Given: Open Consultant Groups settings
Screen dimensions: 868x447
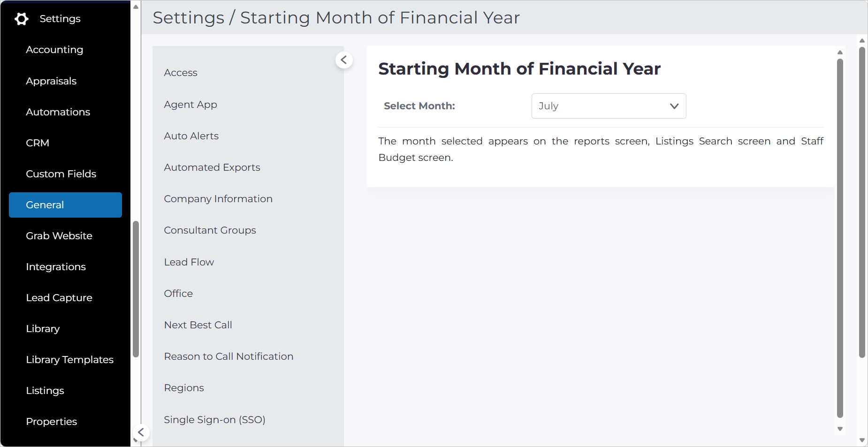Looking at the screenshot, I should (210, 230).
